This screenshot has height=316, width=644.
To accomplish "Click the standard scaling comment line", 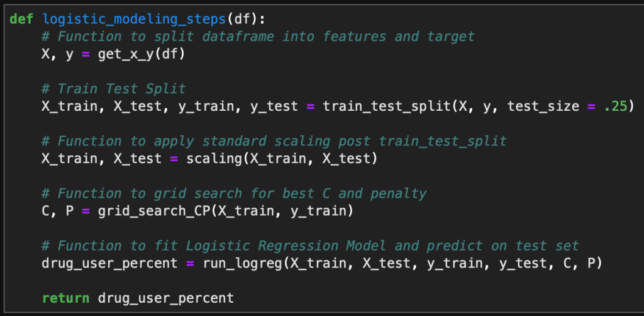I will (x=282, y=141).
